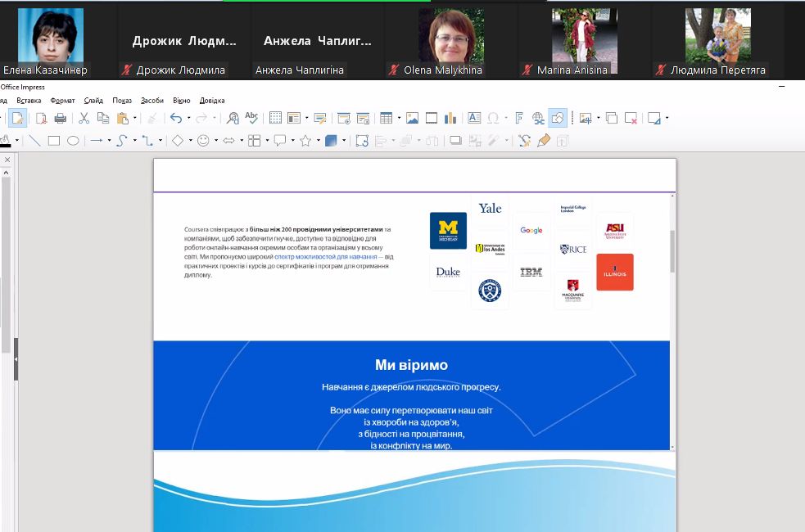Open the Paste options dropdown arrow
The width and height of the screenshot is (805, 532).
pyautogui.click(x=135, y=119)
